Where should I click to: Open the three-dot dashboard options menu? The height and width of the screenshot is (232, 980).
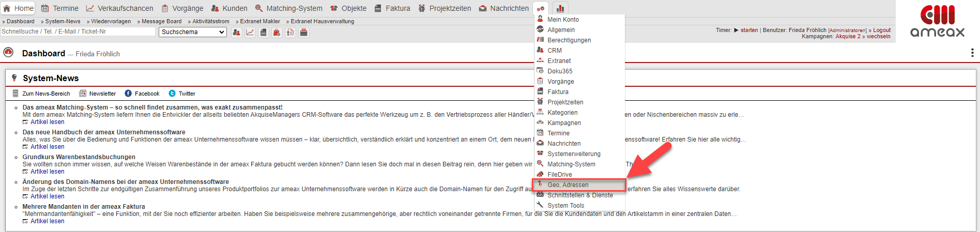tap(972, 53)
